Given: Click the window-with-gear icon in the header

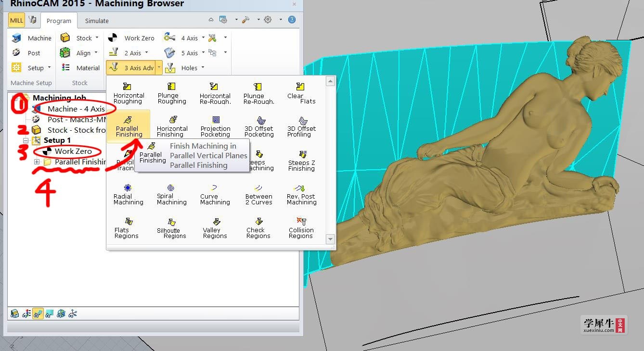Looking at the screenshot, I should click(223, 20).
